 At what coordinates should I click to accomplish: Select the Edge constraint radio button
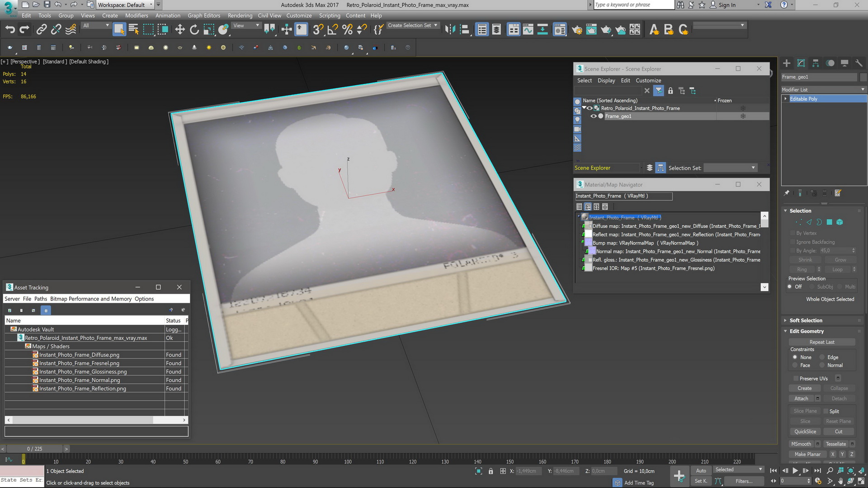822,357
